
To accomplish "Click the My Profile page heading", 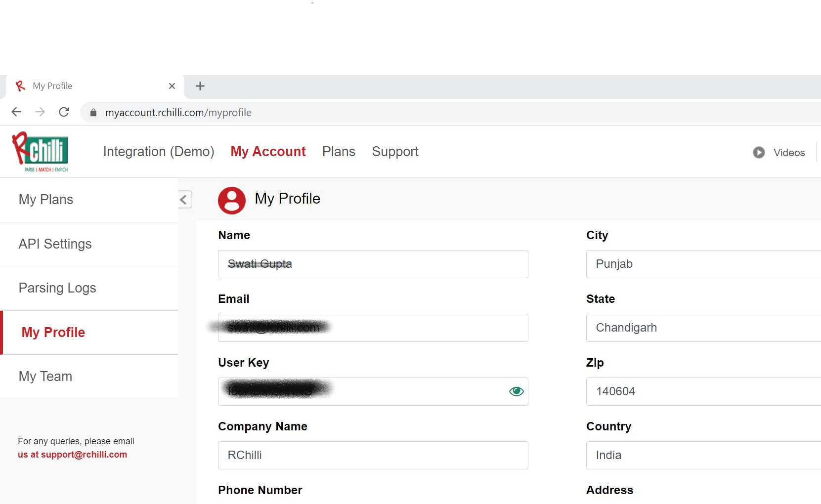I will tap(287, 199).
